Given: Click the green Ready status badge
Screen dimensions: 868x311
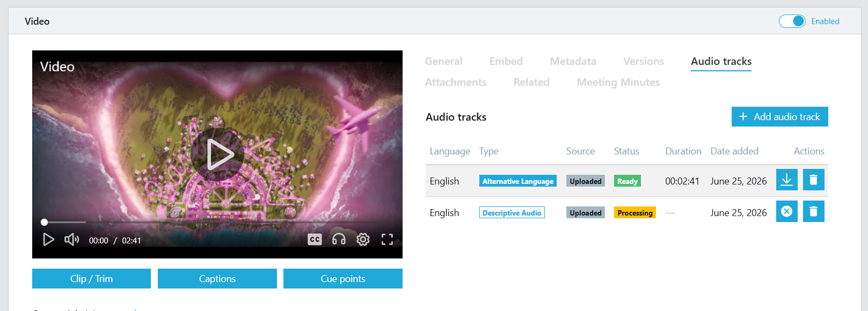Looking at the screenshot, I should (628, 181).
